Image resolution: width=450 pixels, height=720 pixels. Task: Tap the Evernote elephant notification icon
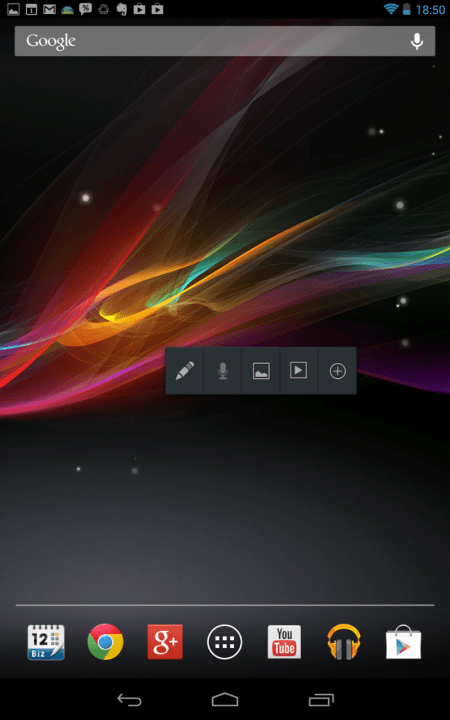click(x=121, y=9)
